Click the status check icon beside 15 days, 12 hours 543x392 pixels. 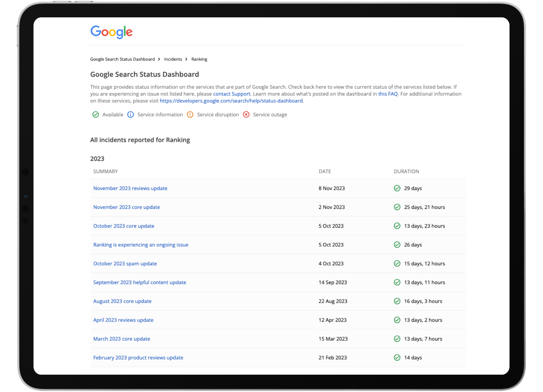[x=397, y=263]
